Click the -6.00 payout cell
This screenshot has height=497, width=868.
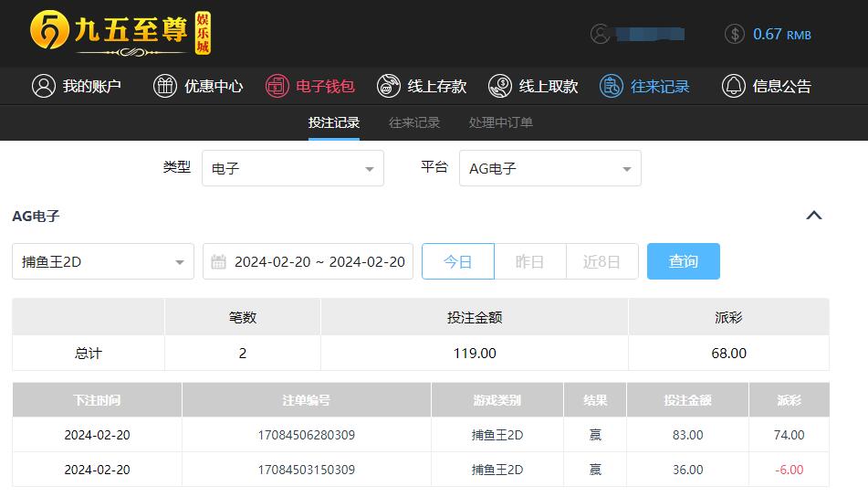click(789, 470)
